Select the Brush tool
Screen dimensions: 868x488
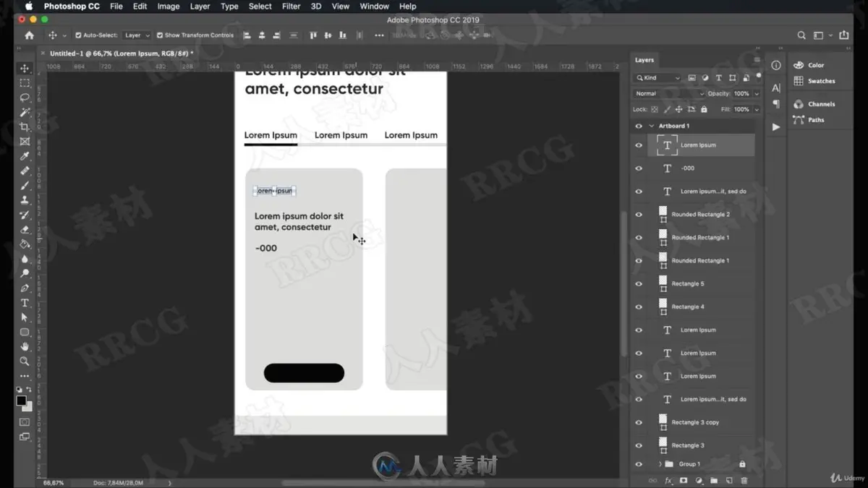25,186
